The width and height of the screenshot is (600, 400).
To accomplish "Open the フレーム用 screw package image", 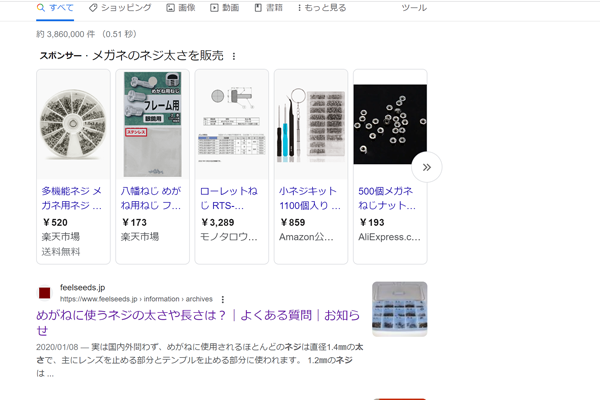I will [x=152, y=124].
